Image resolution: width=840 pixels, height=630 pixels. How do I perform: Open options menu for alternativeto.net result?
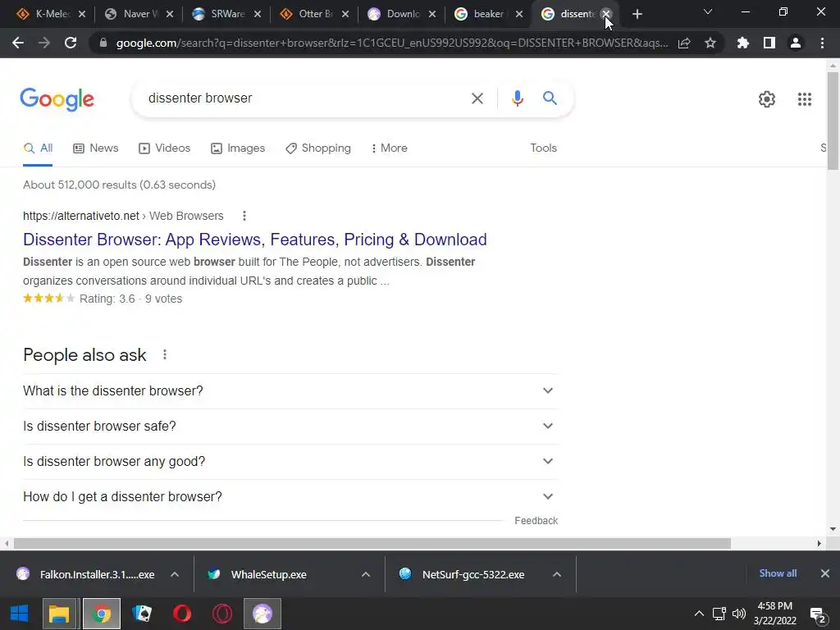pos(244,216)
